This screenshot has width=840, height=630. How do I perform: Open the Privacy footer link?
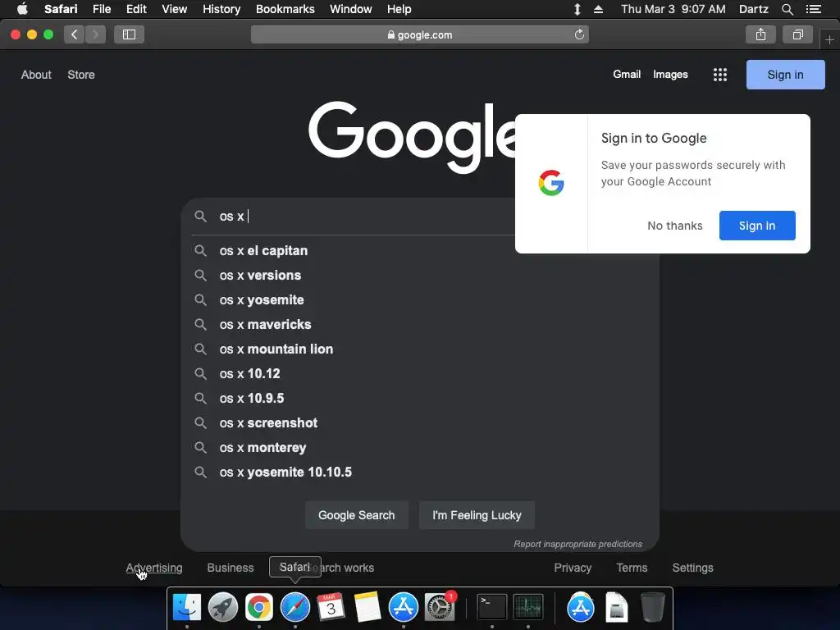(x=573, y=568)
